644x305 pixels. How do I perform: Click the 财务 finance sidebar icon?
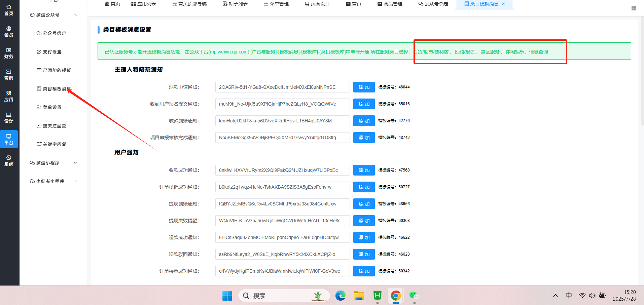[x=9, y=53]
